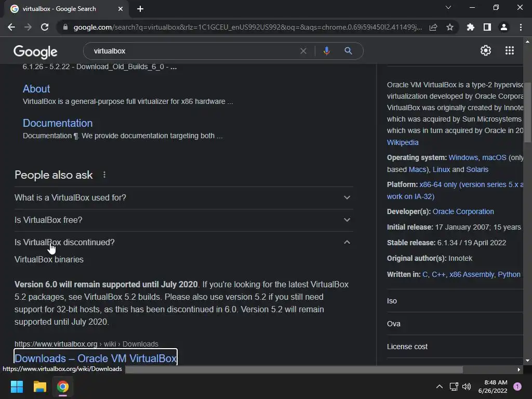Open the Windows operating system link
The height and width of the screenshot is (399, 532).
click(x=463, y=158)
